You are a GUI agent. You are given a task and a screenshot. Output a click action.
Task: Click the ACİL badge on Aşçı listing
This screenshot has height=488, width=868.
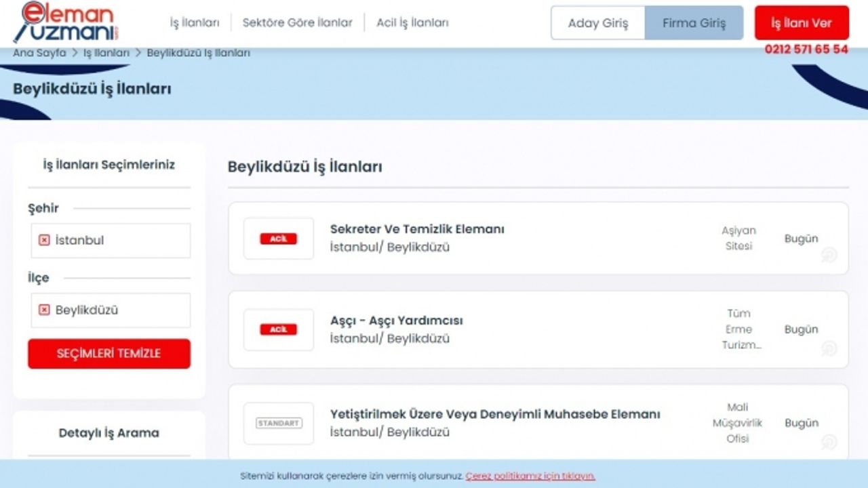tap(278, 329)
